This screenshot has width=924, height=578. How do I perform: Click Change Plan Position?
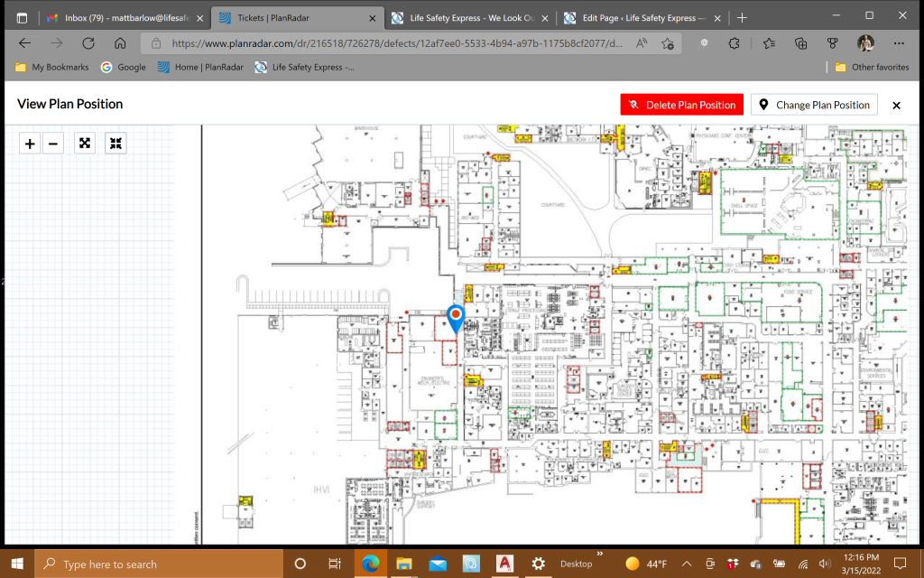click(x=813, y=104)
